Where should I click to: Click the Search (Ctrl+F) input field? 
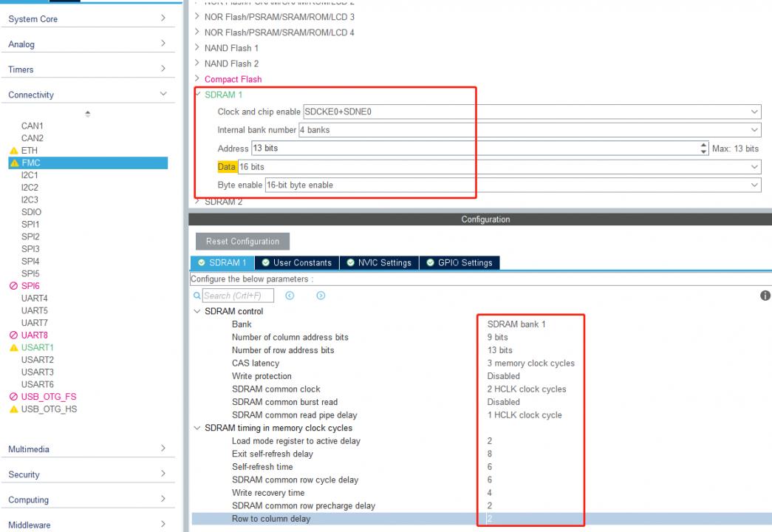click(x=238, y=296)
